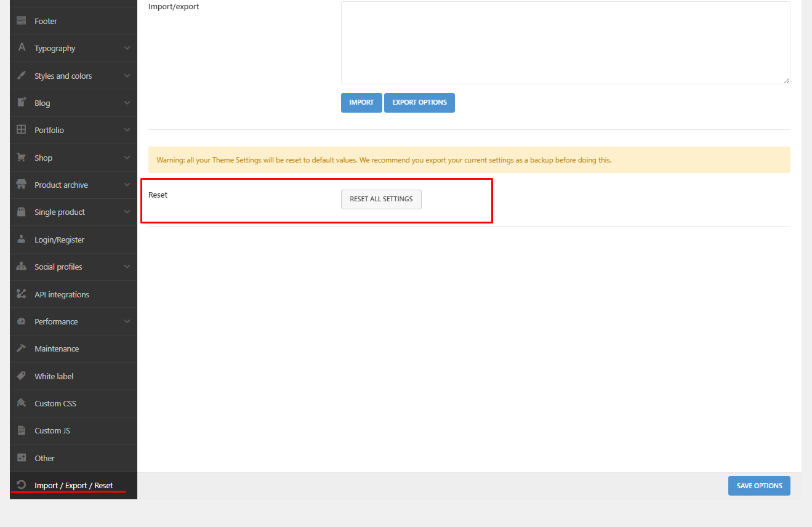
Task: Select White label in the sidebar
Action: tap(73, 376)
